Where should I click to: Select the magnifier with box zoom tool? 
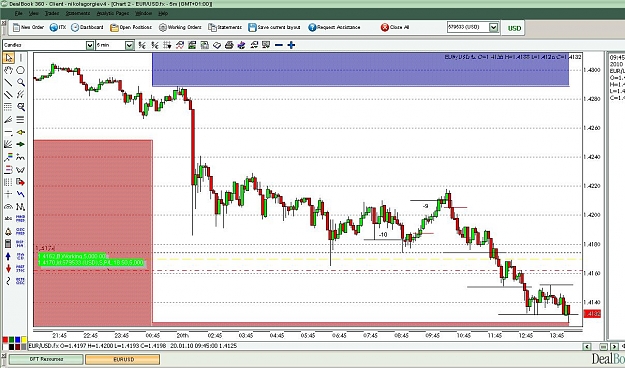[x=20, y=107]
